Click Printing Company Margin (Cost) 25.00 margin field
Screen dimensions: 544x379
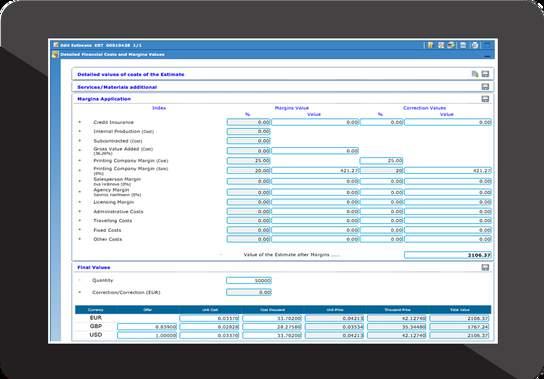coord(248,161)
